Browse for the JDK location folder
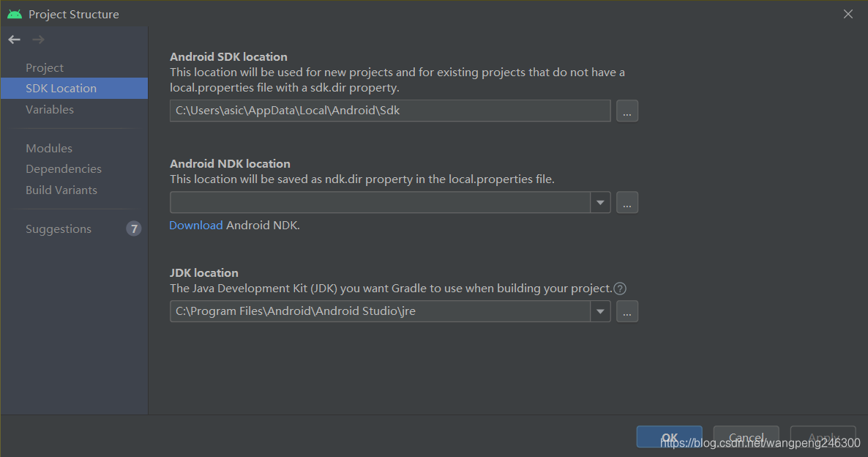 coord(627,311)
